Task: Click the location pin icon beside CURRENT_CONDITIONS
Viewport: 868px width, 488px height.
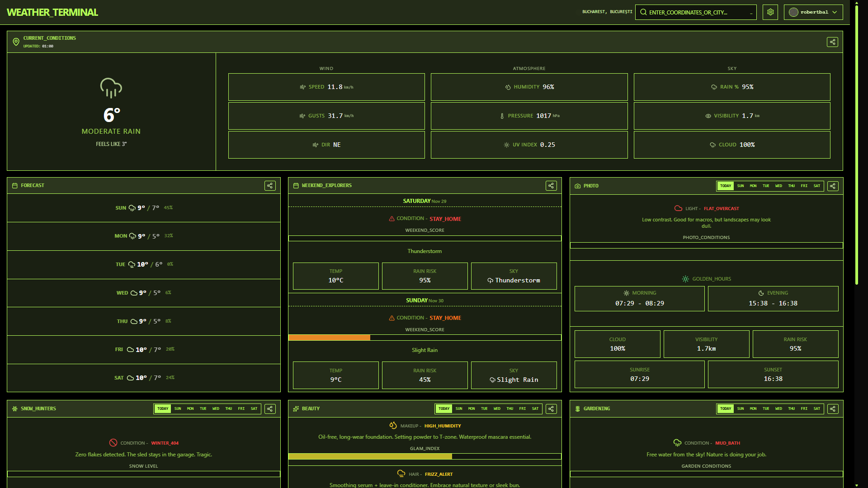Action: [x=17, y=41]
